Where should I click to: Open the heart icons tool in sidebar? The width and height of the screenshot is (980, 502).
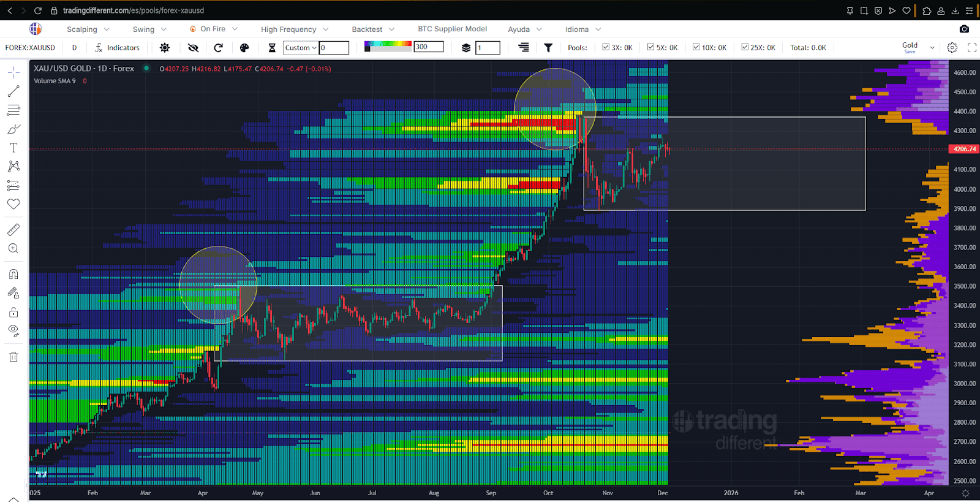pyautogui.click(x=13, y=204)
